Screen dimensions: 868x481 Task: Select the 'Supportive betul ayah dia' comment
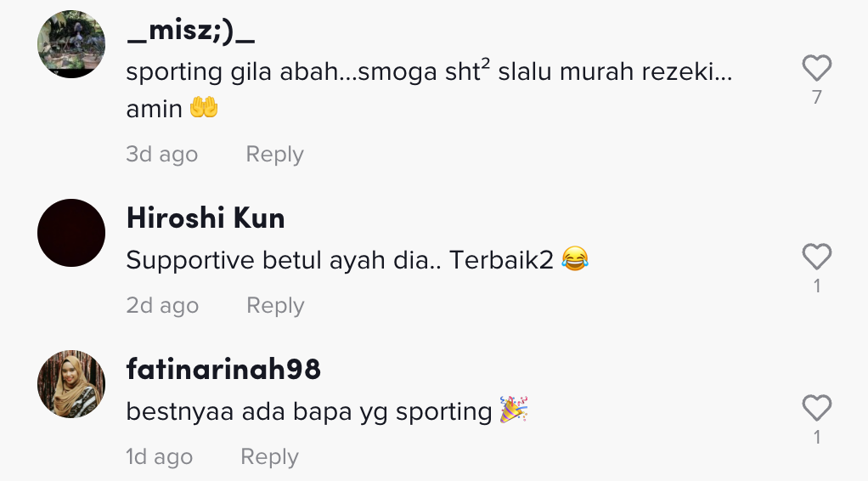coord(357,260)
